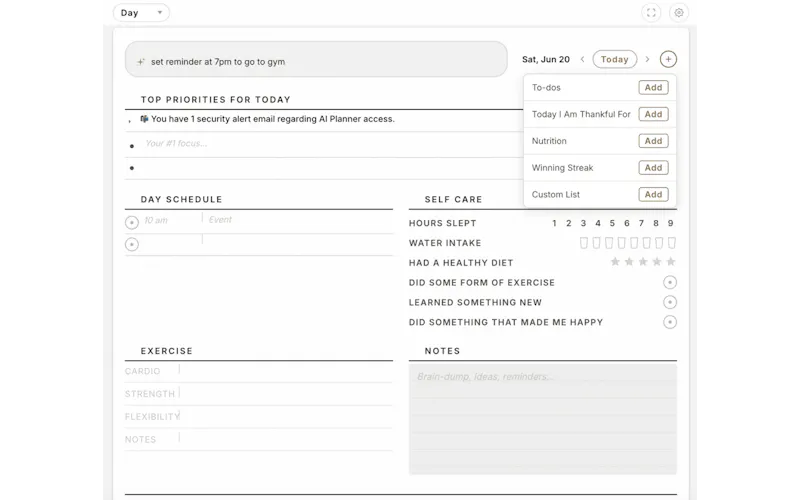The height and width of the screenshot is (500, 800).
Task: Toggle Did Something That Made Me Happy
Action: click(670, 322)
